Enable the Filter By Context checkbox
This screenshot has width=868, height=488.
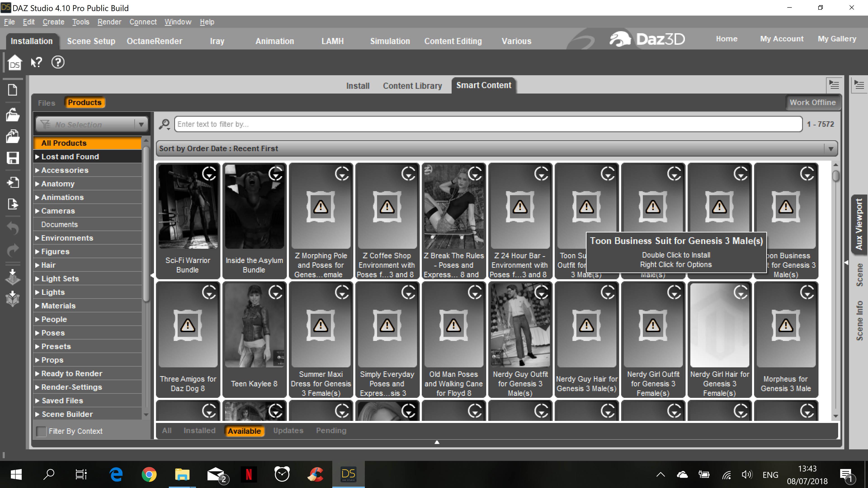(41, 431)
